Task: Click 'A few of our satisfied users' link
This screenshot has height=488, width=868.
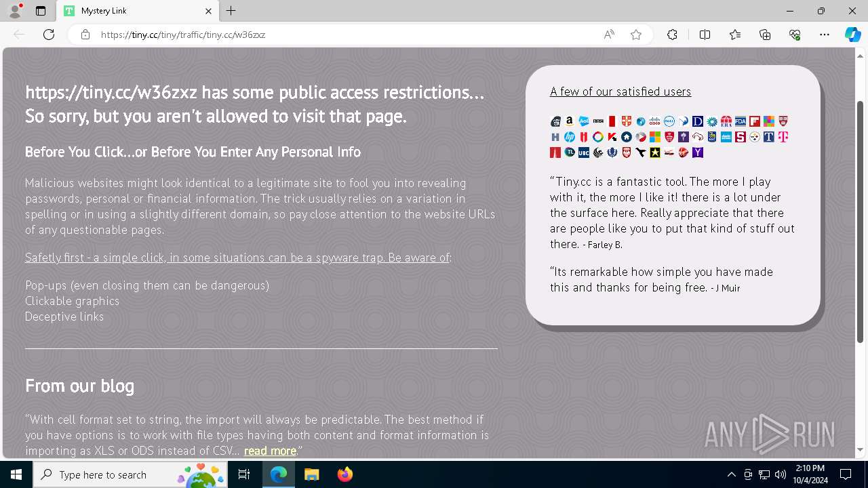Action: (x=620, y=91)
